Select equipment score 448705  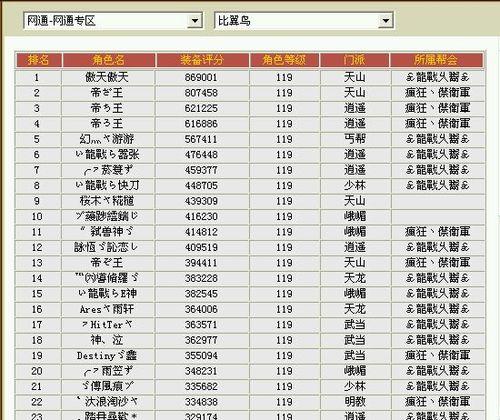tap(201, 185)
